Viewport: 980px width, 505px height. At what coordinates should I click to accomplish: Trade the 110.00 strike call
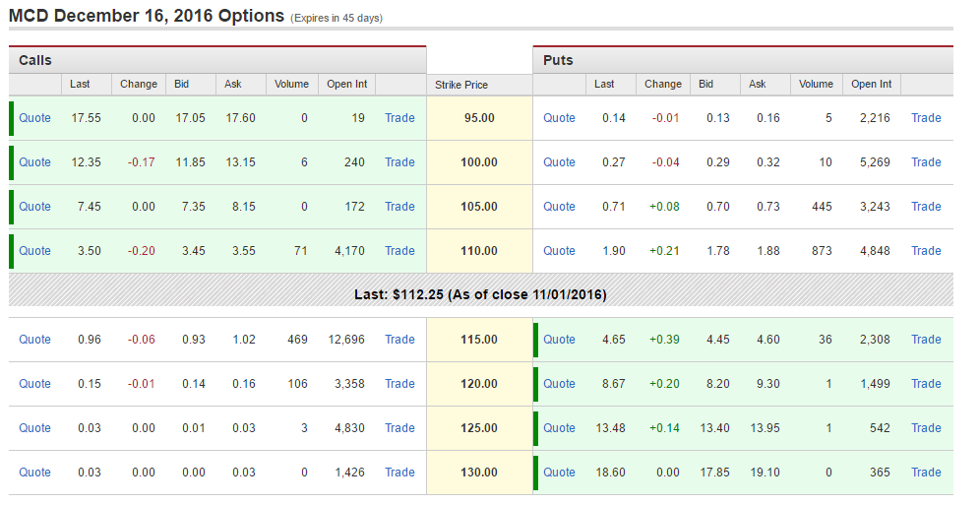[x=399, y=251]
